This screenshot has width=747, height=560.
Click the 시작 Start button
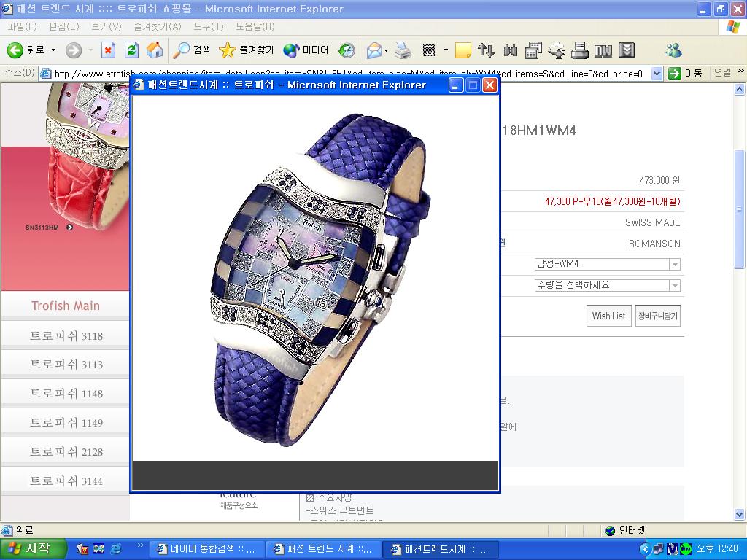click(x=32, y=549)
